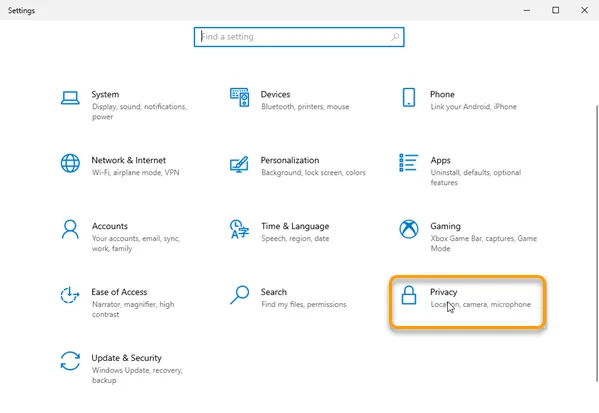Close the Settings window
Screen dimensions: 599x413
click(x=584, y=10)
